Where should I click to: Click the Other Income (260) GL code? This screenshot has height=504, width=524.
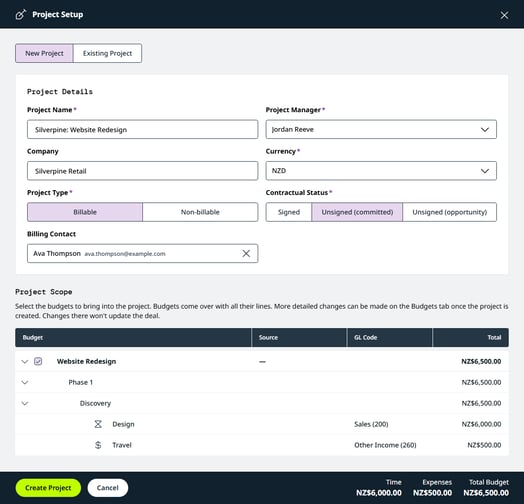coord(385,445)
